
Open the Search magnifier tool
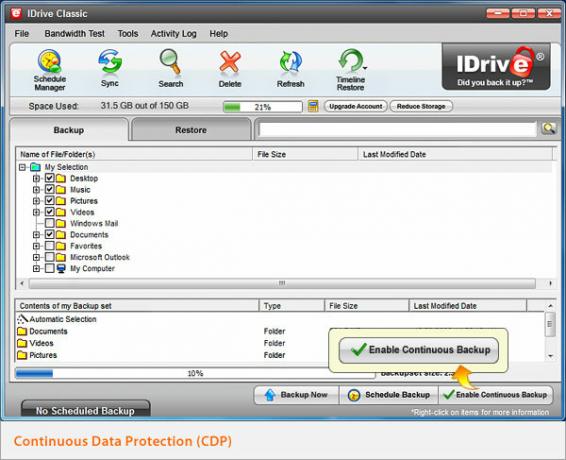point(170,69)
